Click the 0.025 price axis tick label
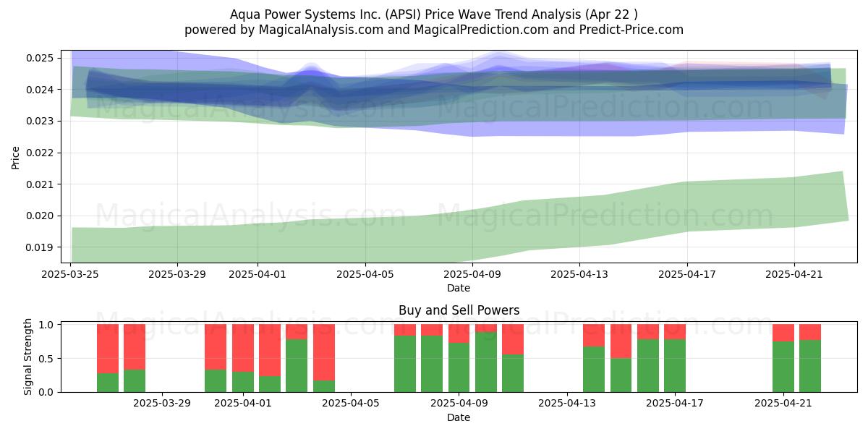Viewport: 868px width, 434px height. tap(41, 58)
